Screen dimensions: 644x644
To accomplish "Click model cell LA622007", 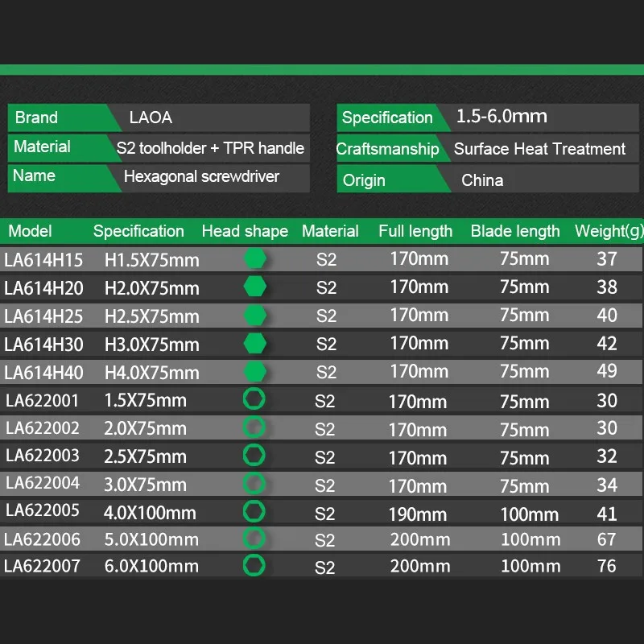I will 42,567.
